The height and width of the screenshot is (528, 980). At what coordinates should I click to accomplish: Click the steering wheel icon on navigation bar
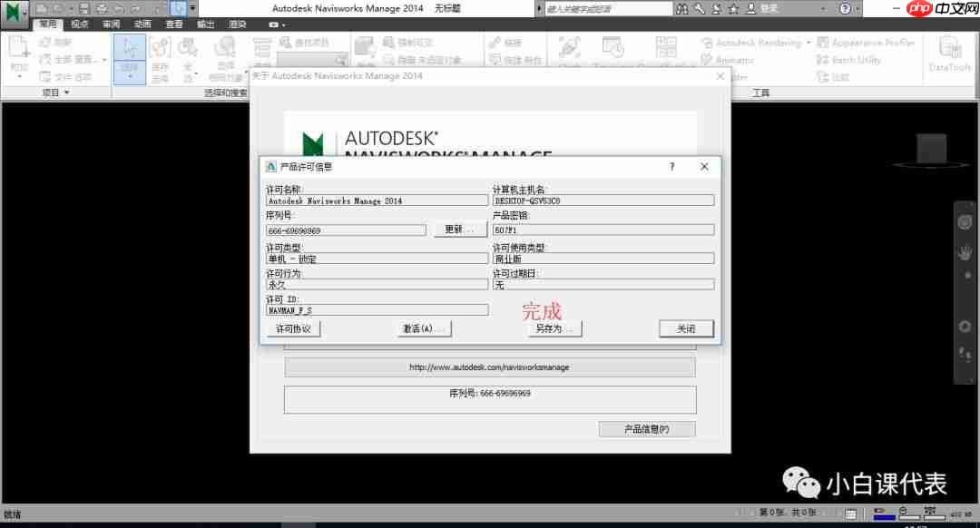(965, 222)
